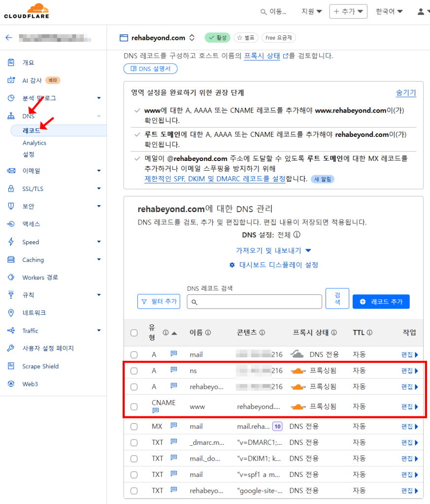Click the 개요 overview icon
The width and height of the screenshot is (430, 504).
pos(11,63)
